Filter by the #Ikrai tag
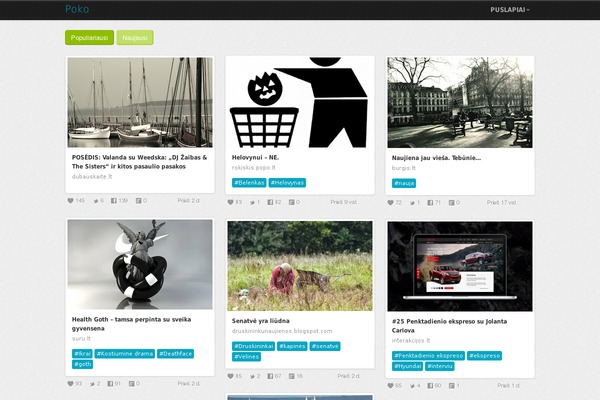 82,354
